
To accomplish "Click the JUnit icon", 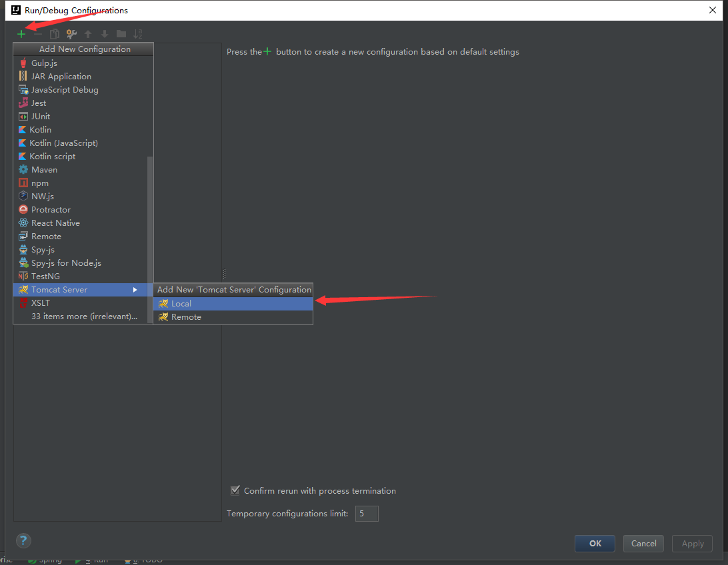I will [23, 117].
